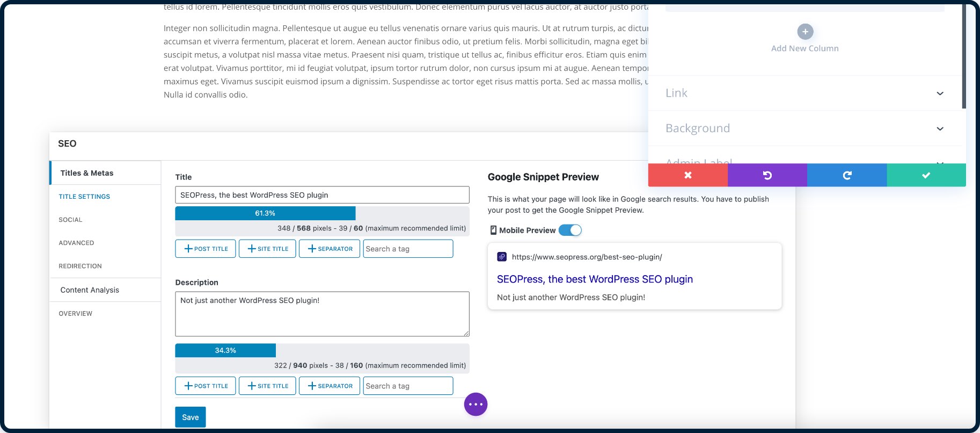This screenshot has width=980, height=433.
Task: Click the plus icon to add new column
Action: (805, 32)
